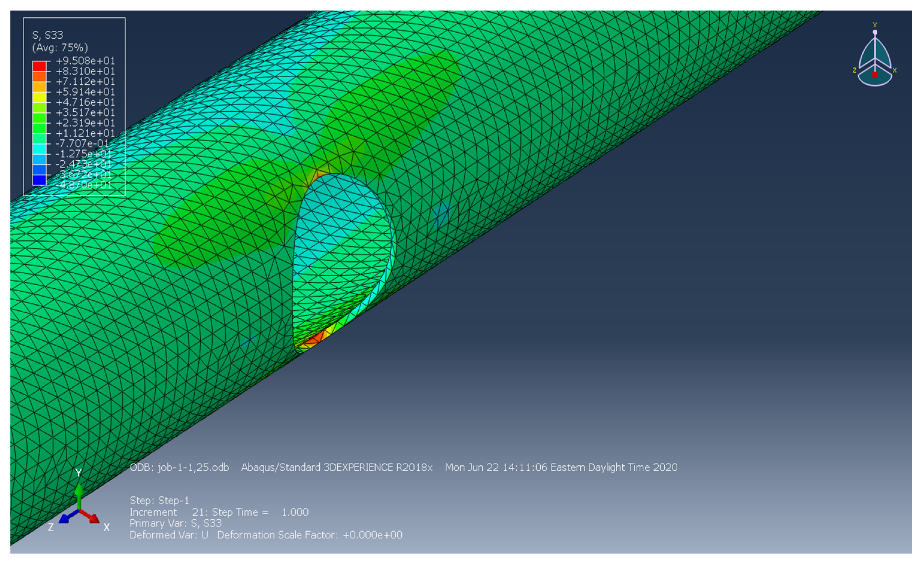
Task: Pick the yellow legend color band
Action: click(40, 97)
